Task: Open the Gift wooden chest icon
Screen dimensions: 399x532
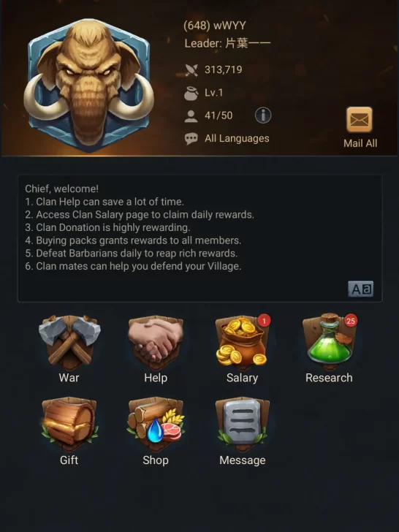Action: (69, 424)
